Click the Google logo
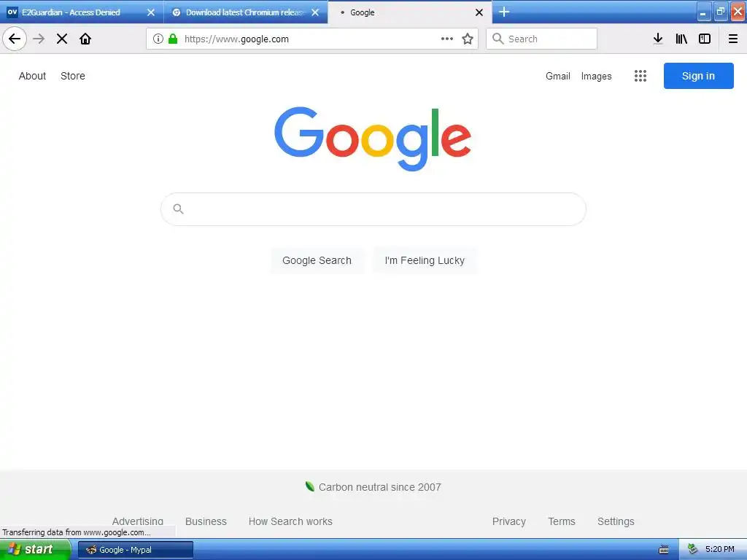Image resolution: width=747 pixels, height=560 pixels. pyautogui.click(x=373, y=139)
